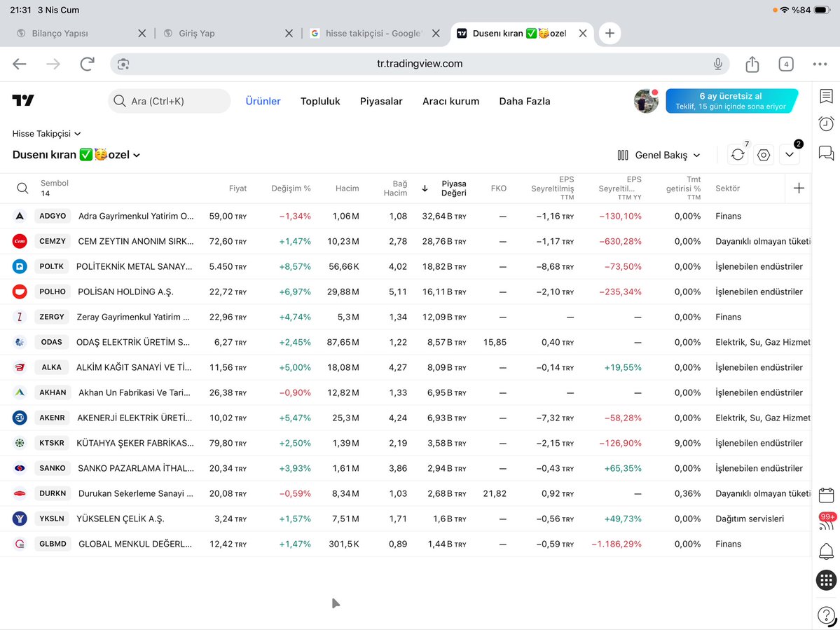Open a new browser tab with plus
This screenshot has width=840, height=630.
tap(610, 33)
